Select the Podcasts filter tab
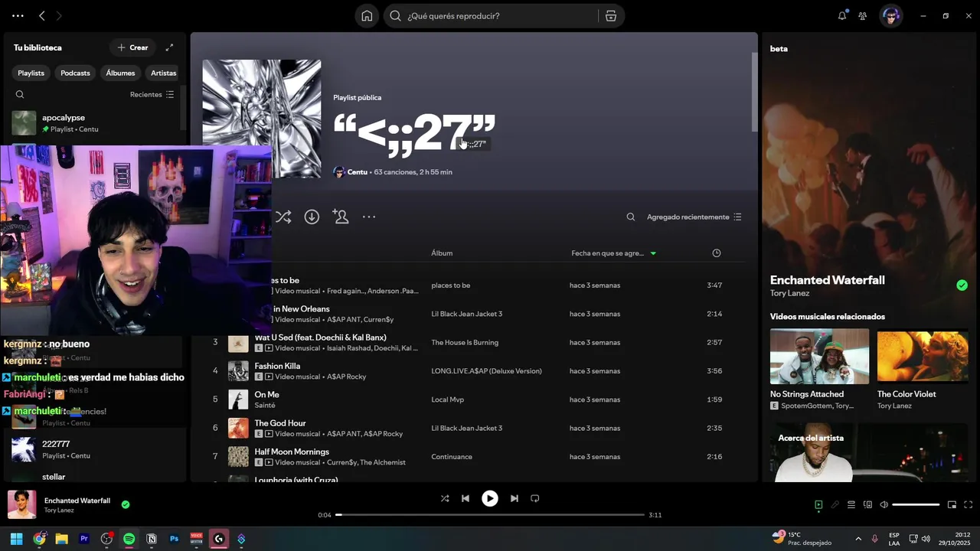This screenshot has height=551, width=980. coord(75,73)
